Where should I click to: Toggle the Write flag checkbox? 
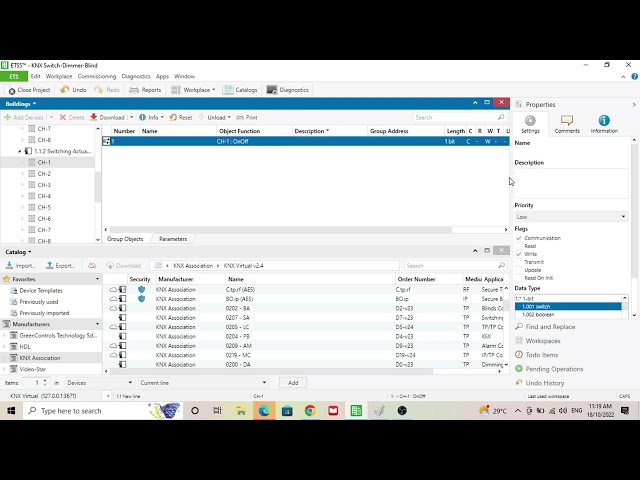click(519, 254)
